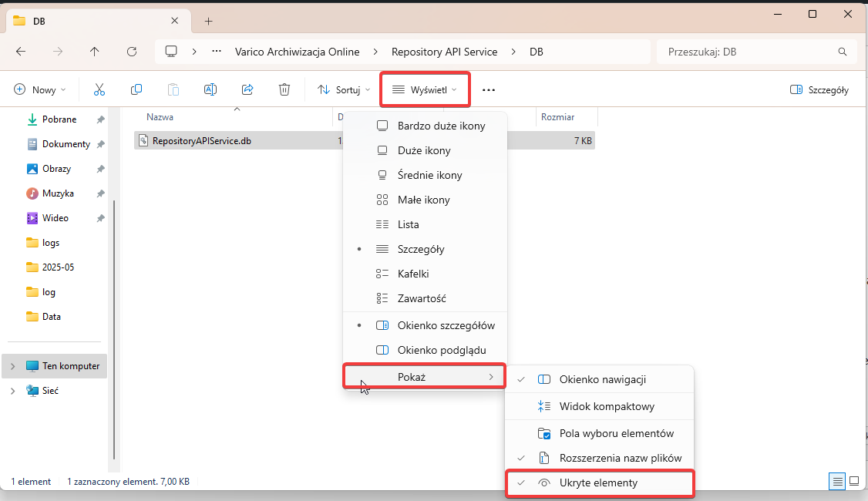Click the Przeszukaj: DB search field
Image resolution: width=868 pixels, height=501 pixels.
[748, 52]
